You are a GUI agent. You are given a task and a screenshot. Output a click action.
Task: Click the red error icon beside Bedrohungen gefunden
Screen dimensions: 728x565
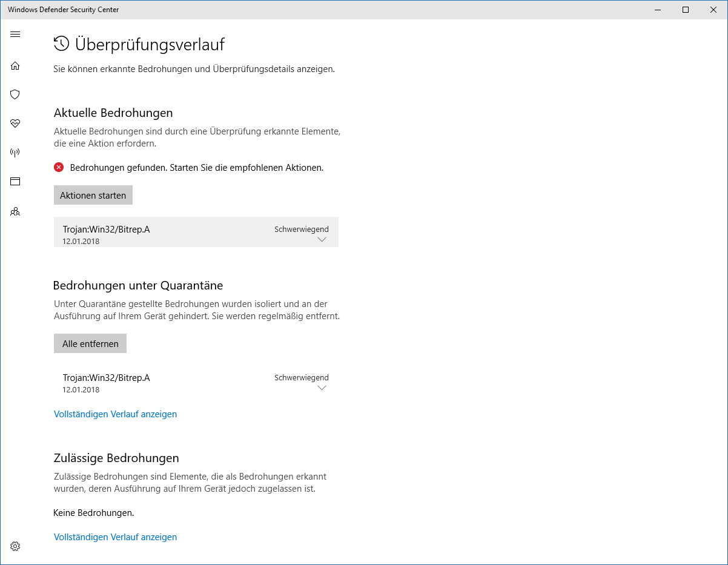[x=59, y=168]
